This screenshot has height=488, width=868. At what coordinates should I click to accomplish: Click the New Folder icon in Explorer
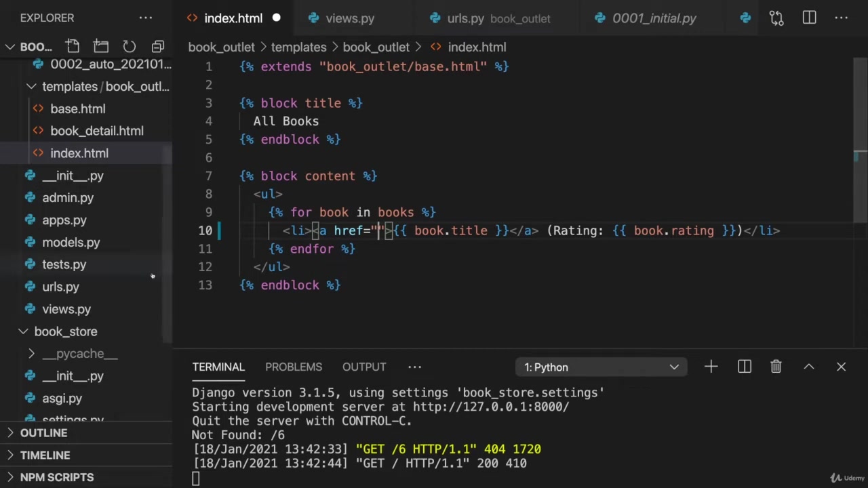(101, 47)
